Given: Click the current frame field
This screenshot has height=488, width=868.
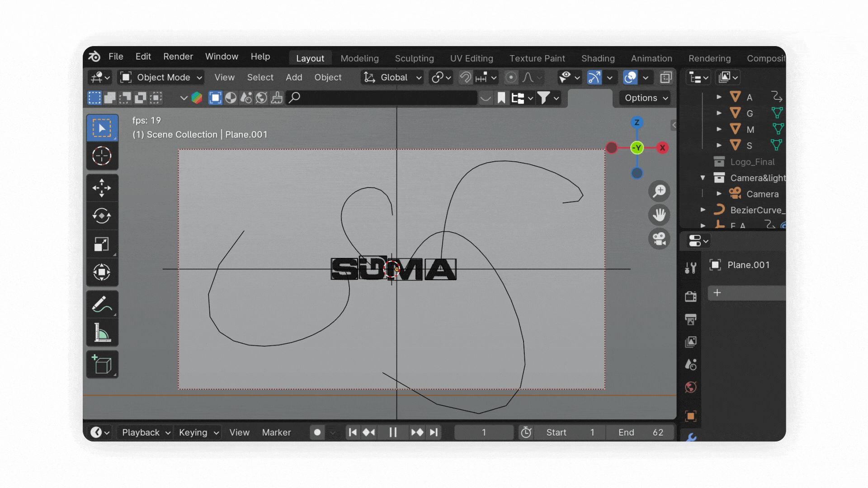Looking at the screenshot, I should [483, 432].
